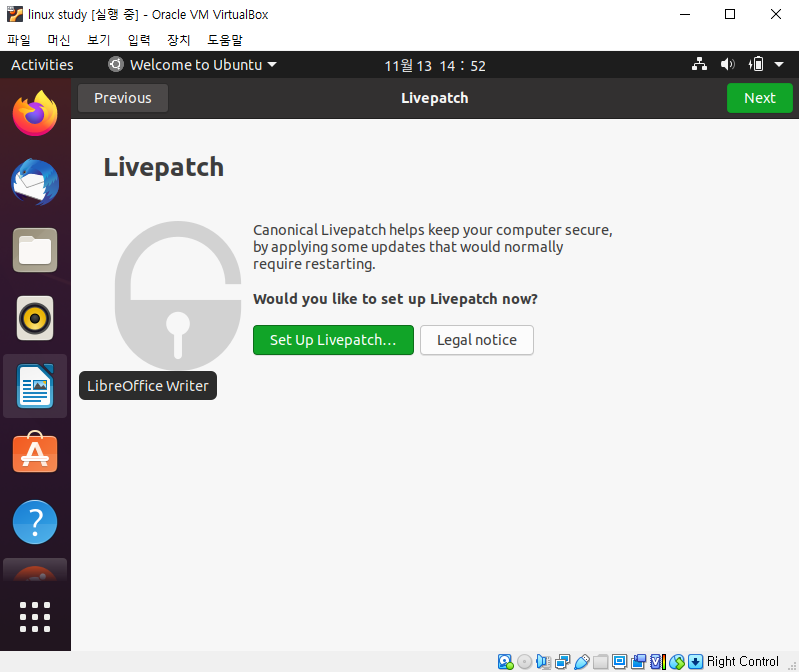Open LibreOffice Writer from the dock
Image resolution: width=799 pixels, height=672 pixels.
[35, 386]
